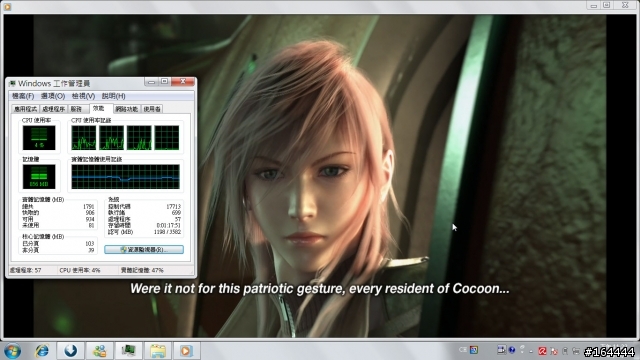Open the 檔案(F) menu in Task Manager
The image size is (640, 360).
[x=23, y=96]
